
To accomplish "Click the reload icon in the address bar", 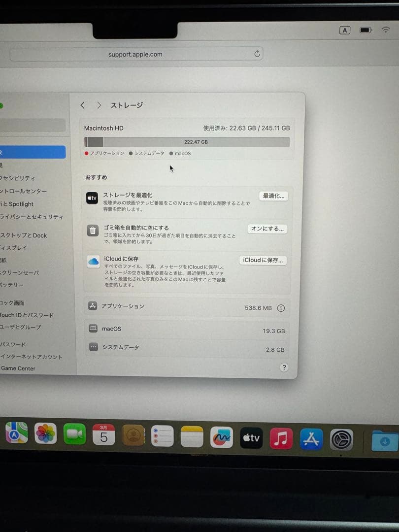I will click(257, 54).
